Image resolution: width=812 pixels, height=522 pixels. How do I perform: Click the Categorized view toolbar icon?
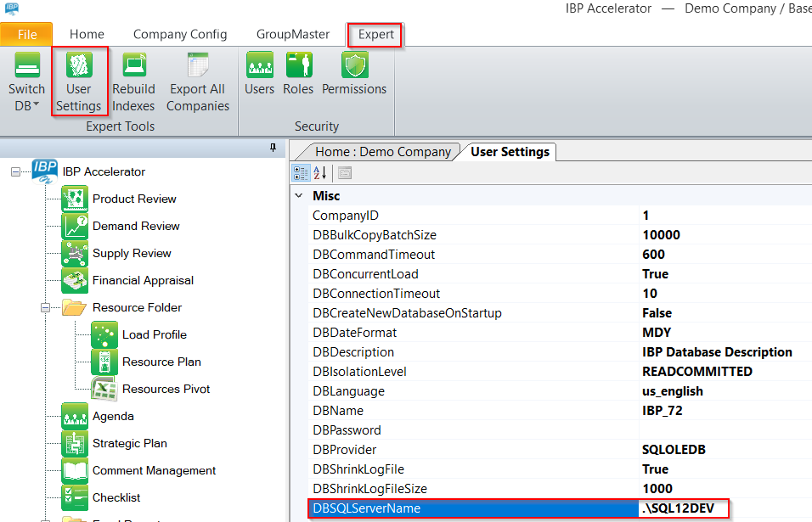301,173
